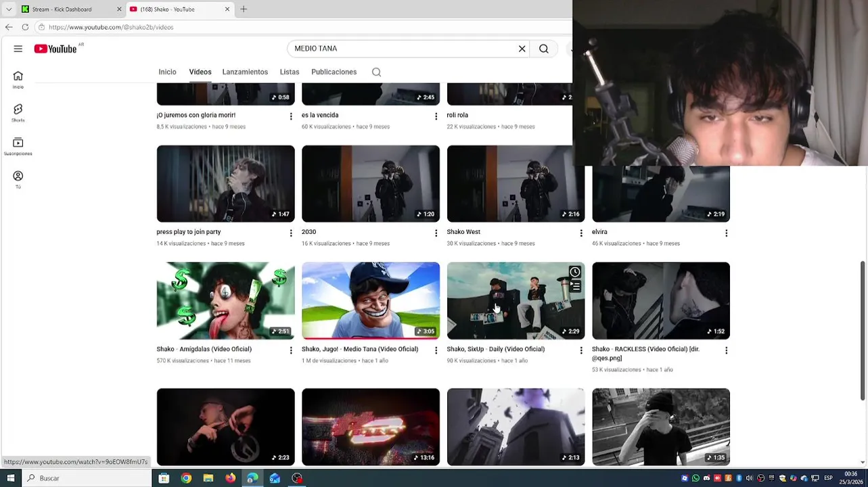Switch to the Inicio channel tab
Screen dimensions: 868x487
click(x=167, y=72)
